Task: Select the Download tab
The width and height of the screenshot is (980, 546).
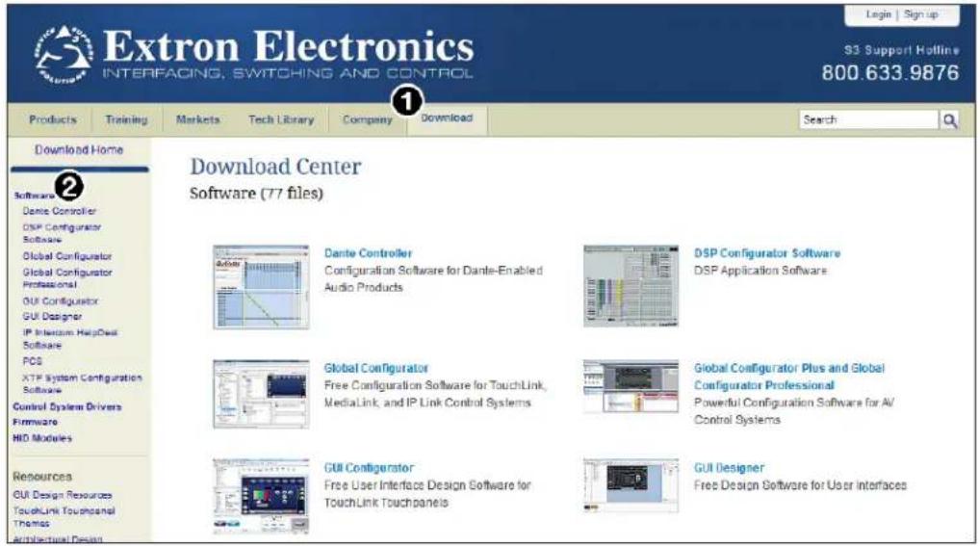Action: click(x=447, y=118)
